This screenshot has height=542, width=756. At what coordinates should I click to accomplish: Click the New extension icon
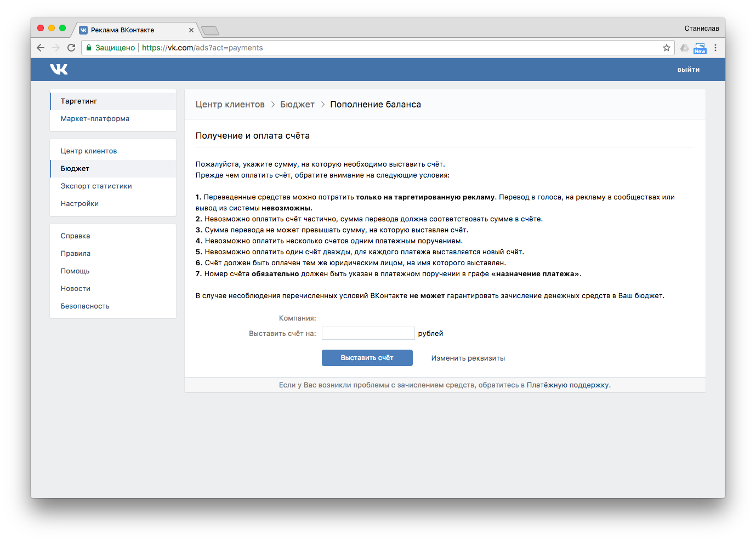(700, 48)
